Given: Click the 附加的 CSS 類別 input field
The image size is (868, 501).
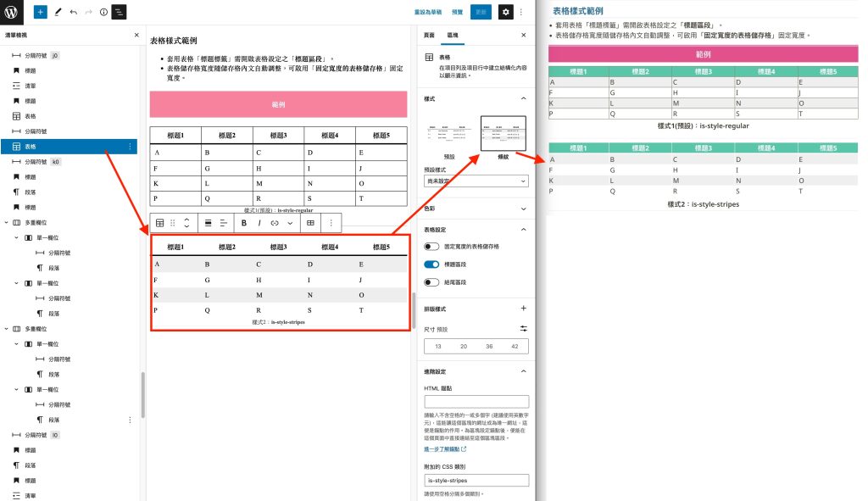Looking at the screenshot, I should [x=475, y=479].
